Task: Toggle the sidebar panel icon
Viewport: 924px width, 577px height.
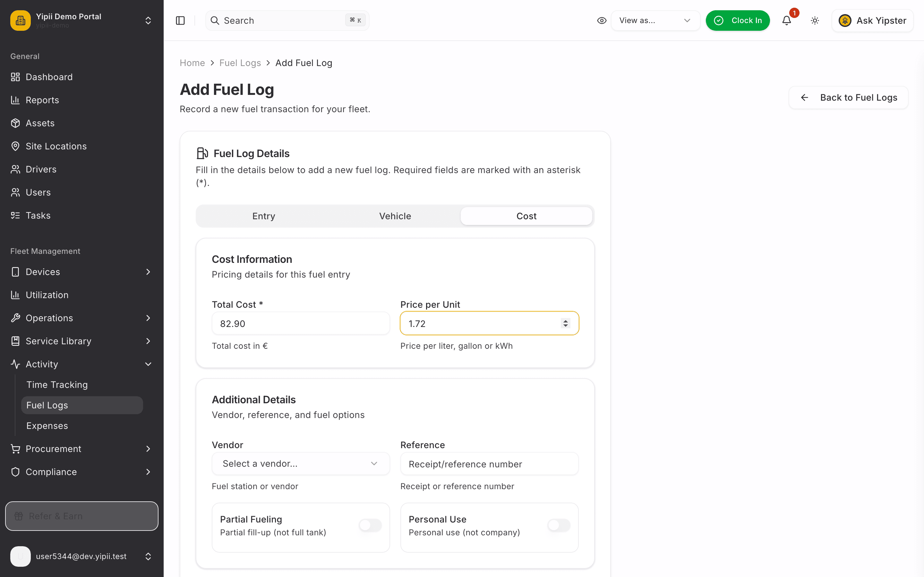Action: click(x=180, y=21)
